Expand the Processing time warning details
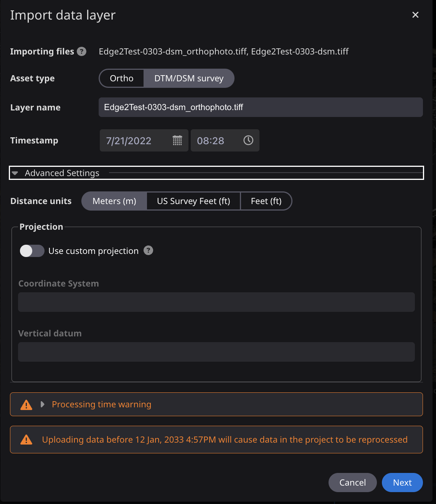This screenshot has width=436, height=504. (42, 404)
